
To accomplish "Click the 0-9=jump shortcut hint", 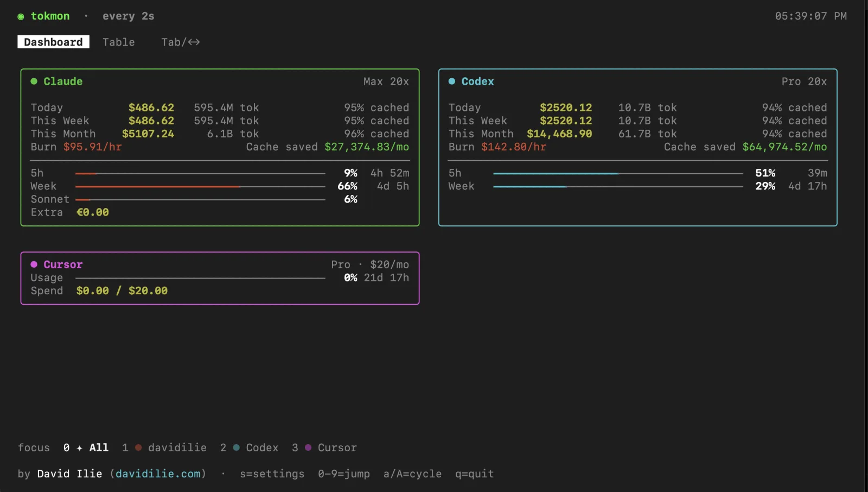I will point(344,474).
